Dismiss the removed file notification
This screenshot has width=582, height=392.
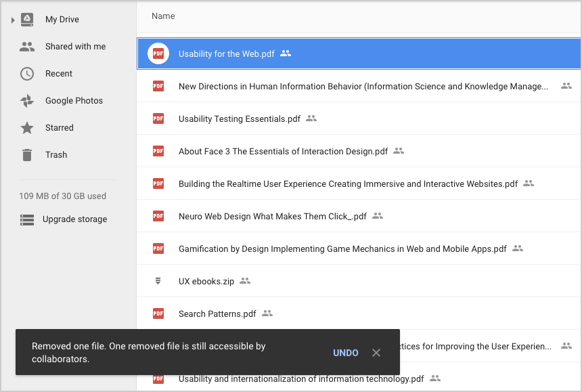click(376, 353)
